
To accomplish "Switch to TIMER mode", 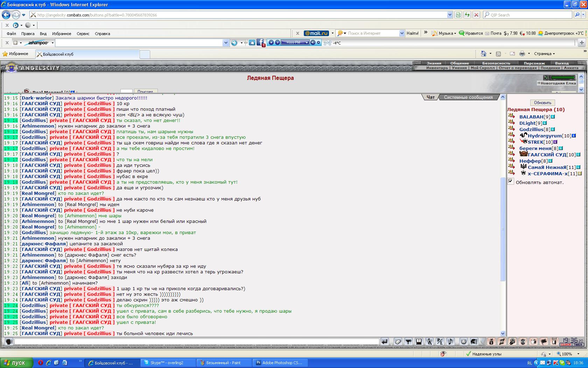I will pos(577,345).
